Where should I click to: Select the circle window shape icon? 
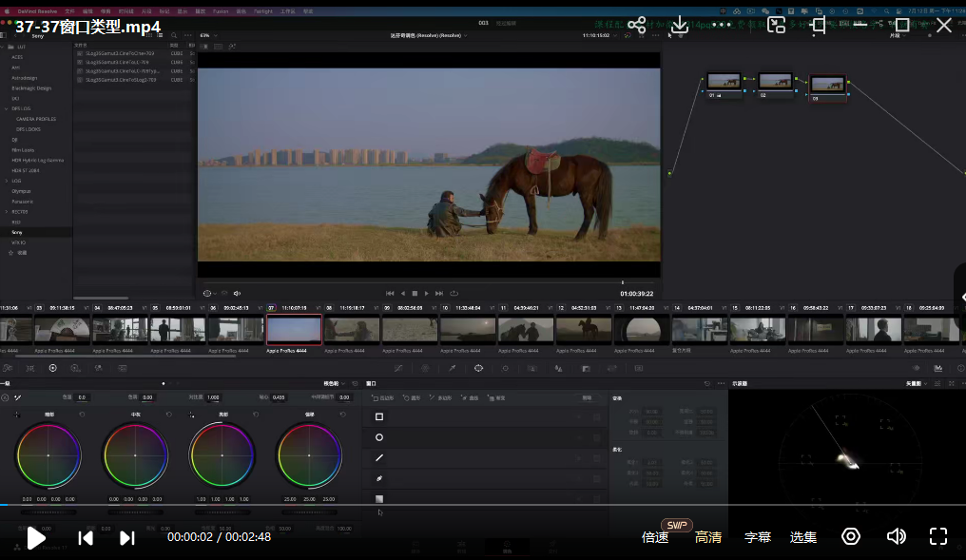(x=379, y=437)
